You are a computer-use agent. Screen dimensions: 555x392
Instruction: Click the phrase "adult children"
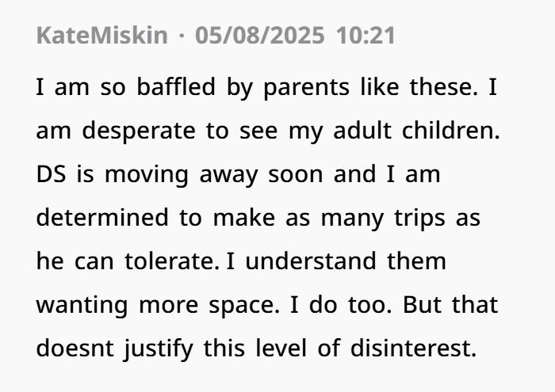pos(416,130)
